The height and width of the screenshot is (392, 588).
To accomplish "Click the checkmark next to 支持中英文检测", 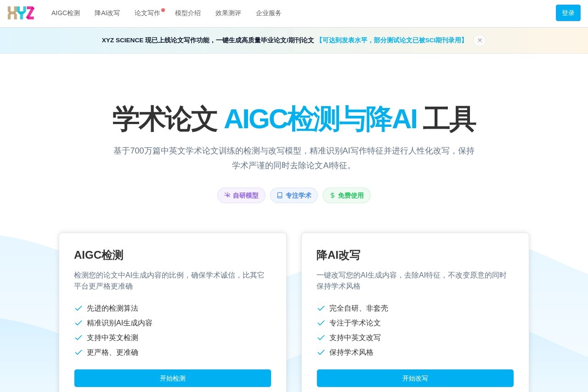I will 79,338.
